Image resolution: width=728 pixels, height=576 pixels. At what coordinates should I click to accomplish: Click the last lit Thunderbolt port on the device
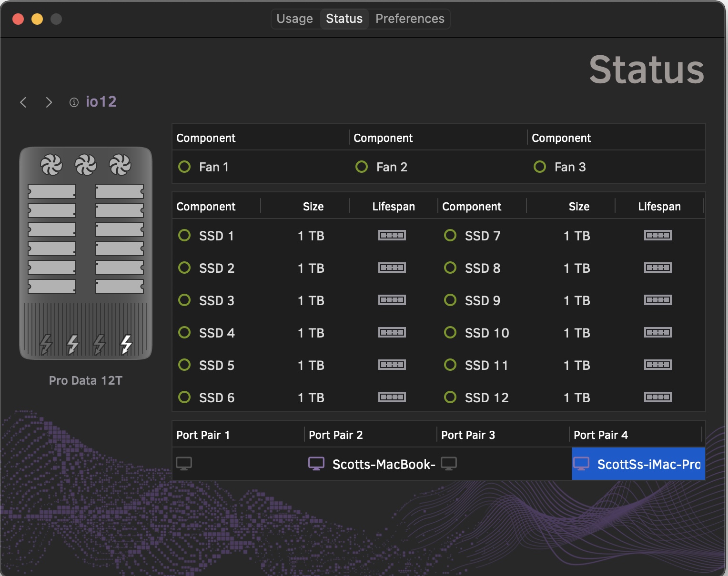[x=126, y=344]
